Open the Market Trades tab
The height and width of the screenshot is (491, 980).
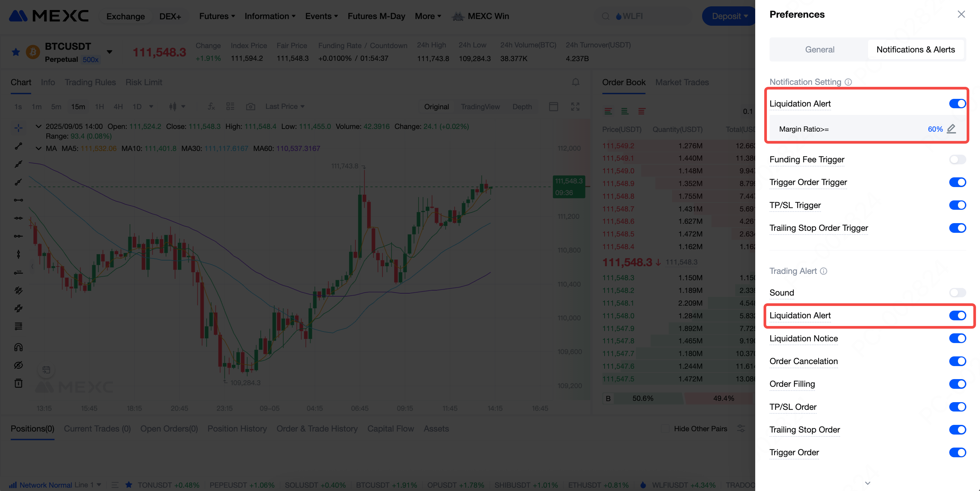pyautogui.click(x=682, y=82)
